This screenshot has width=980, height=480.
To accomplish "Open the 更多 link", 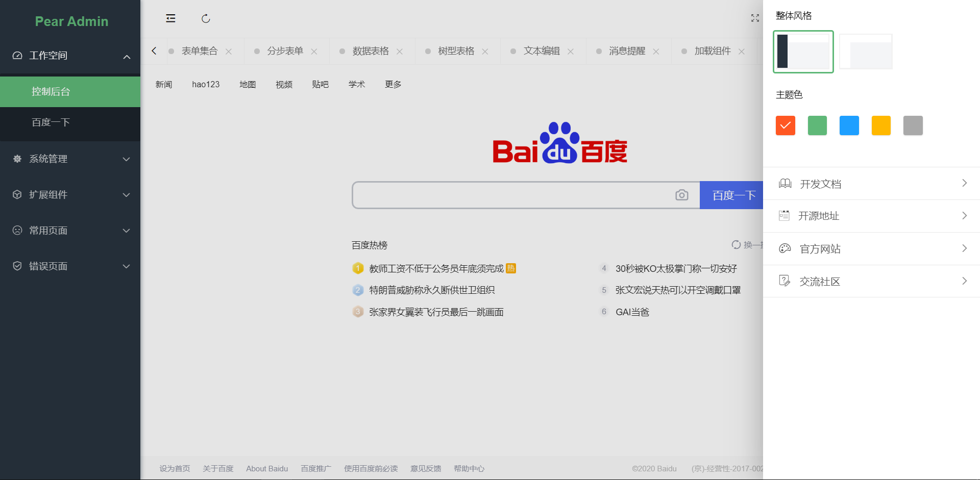I will click(x=393, y=84).
